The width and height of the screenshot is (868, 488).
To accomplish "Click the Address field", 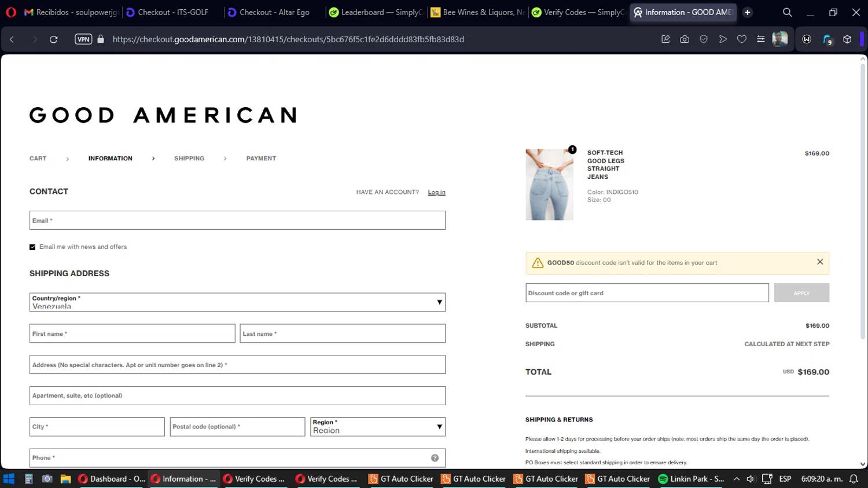I will (x=237, y=365).
